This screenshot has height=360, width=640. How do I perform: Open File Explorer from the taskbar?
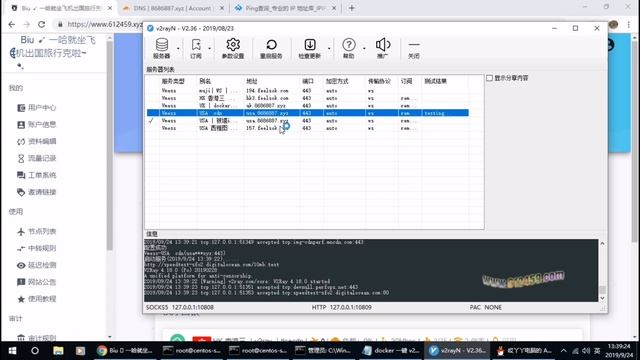pyautogui.click(x=58, y=351)
